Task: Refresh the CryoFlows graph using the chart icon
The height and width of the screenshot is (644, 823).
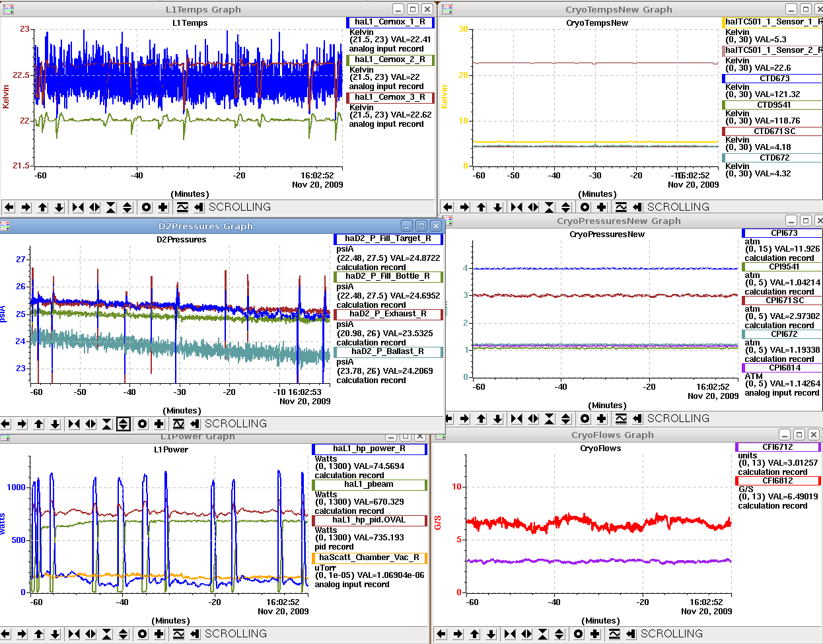Action: click(614, 634)
